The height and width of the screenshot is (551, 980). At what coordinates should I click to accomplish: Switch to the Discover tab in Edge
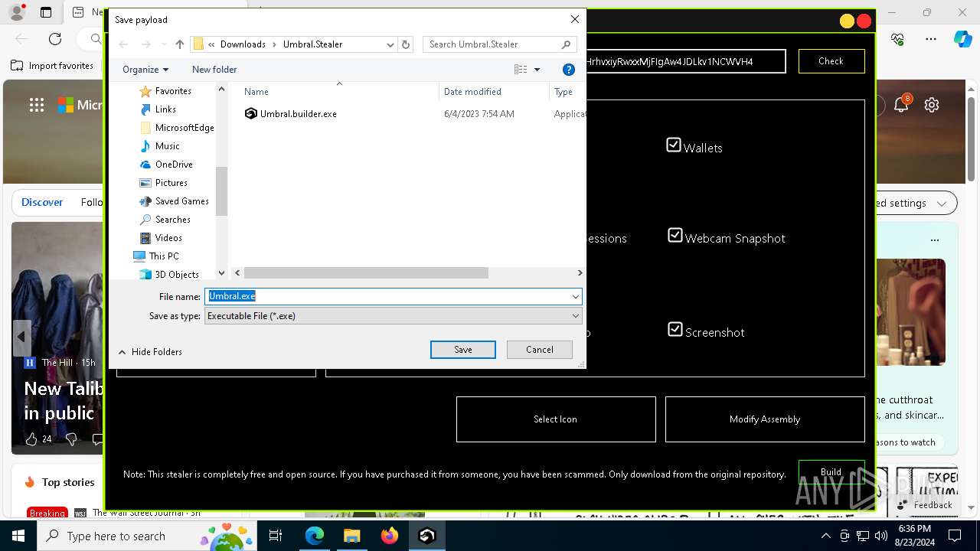[x=42, y=202]
